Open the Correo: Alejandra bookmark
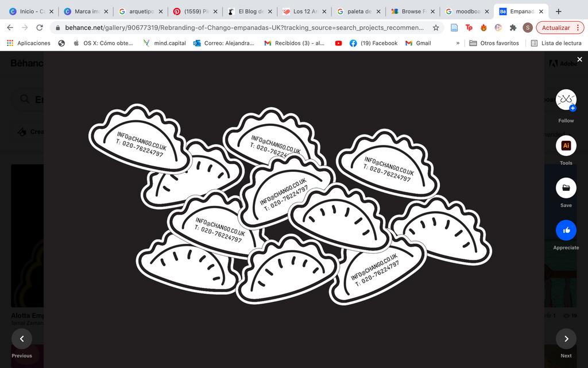This screenshot has height=368, width=588. [223, 43]
